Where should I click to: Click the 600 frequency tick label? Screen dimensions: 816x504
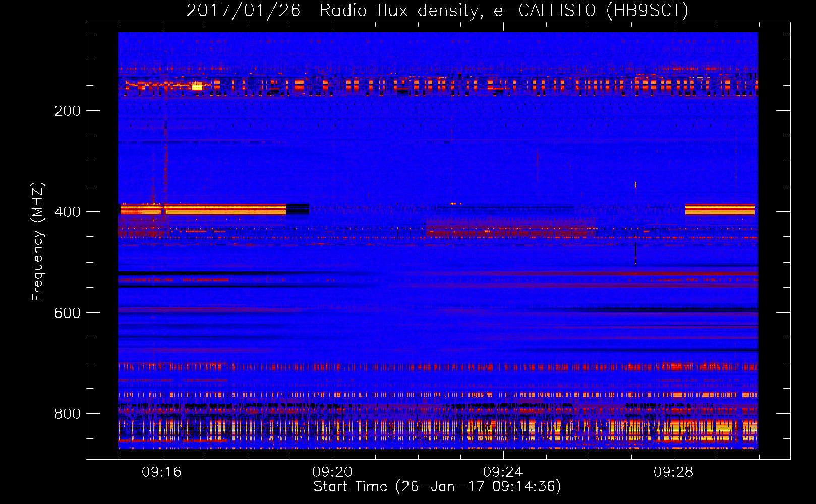68,313
